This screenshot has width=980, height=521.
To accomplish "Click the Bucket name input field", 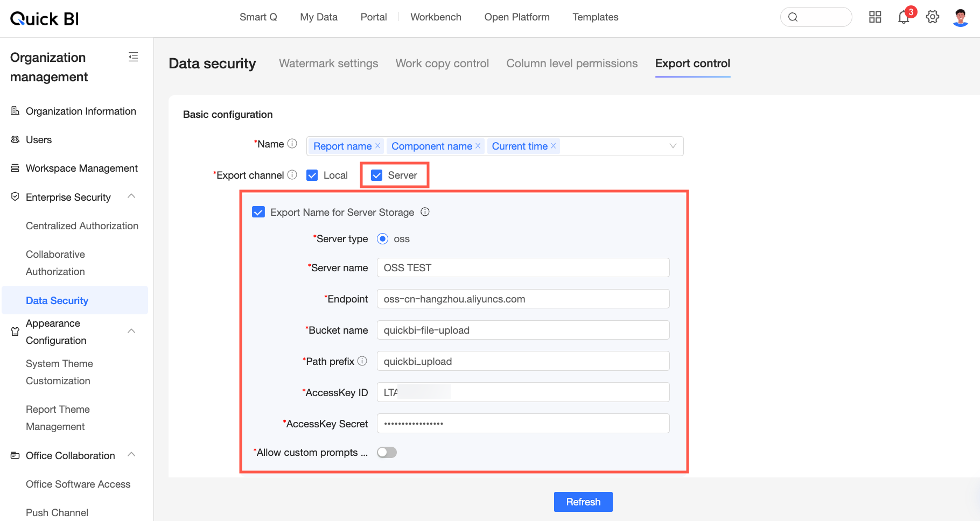I will coord(523,330).
